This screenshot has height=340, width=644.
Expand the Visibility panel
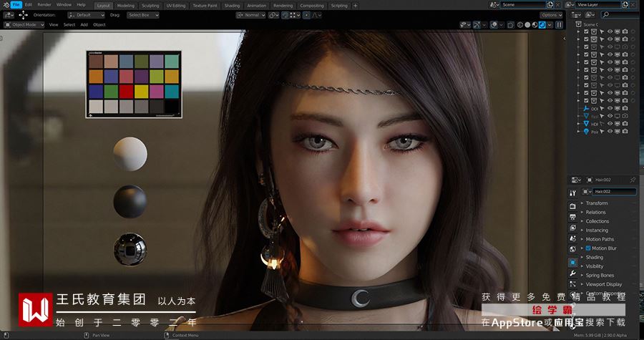click(595, 266)
